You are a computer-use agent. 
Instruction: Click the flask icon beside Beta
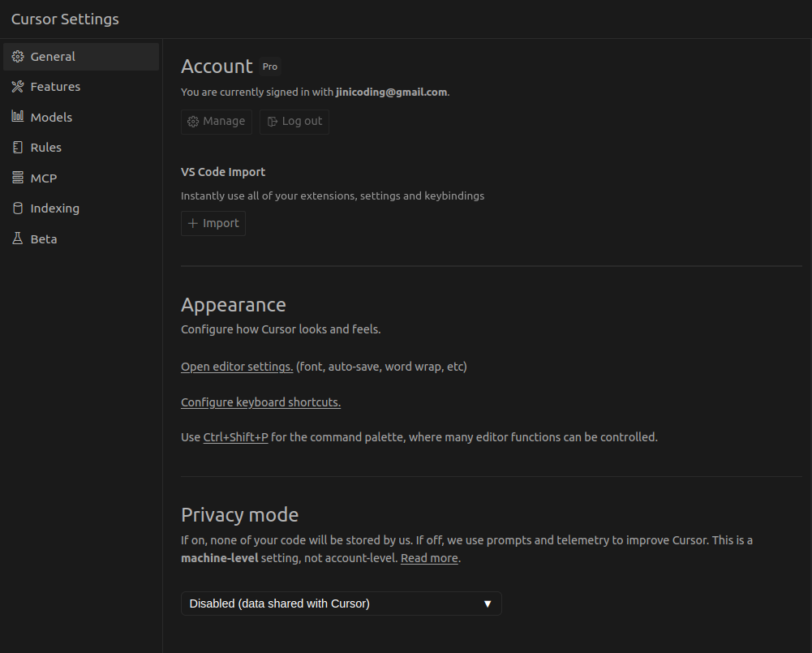18,238
